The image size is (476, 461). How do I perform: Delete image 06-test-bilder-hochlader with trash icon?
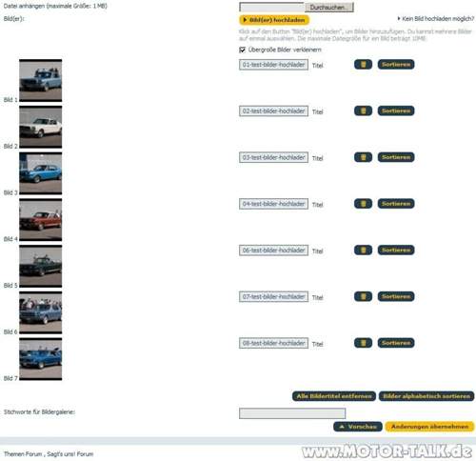coord(363,251)
